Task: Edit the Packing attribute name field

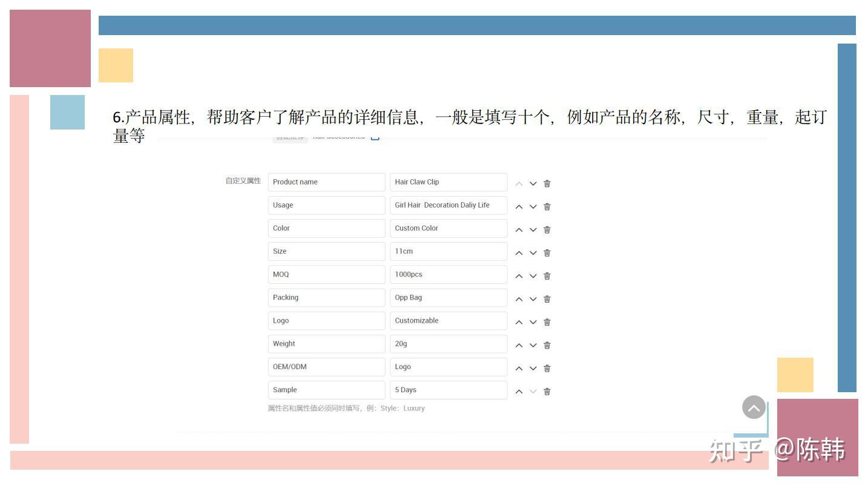Action: (x=327, y=298)
